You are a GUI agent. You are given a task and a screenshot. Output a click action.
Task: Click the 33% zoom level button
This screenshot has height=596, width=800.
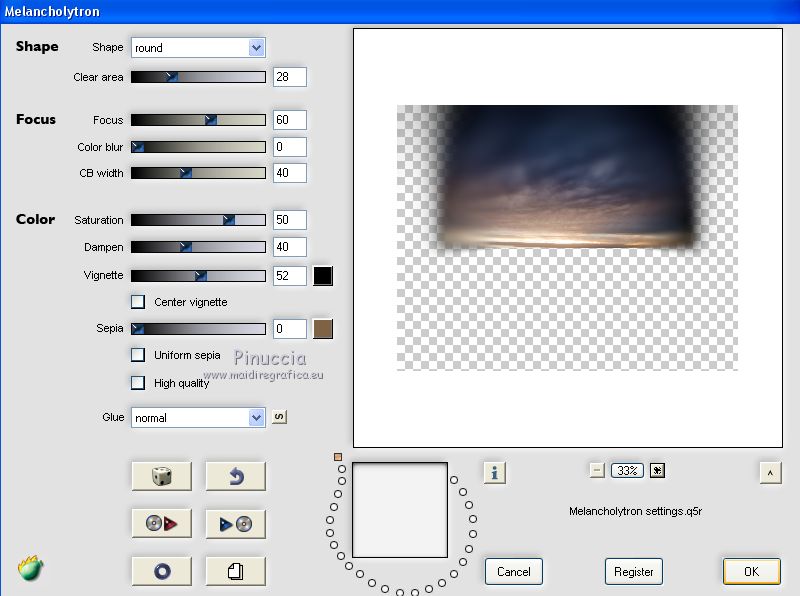point(627,470)
